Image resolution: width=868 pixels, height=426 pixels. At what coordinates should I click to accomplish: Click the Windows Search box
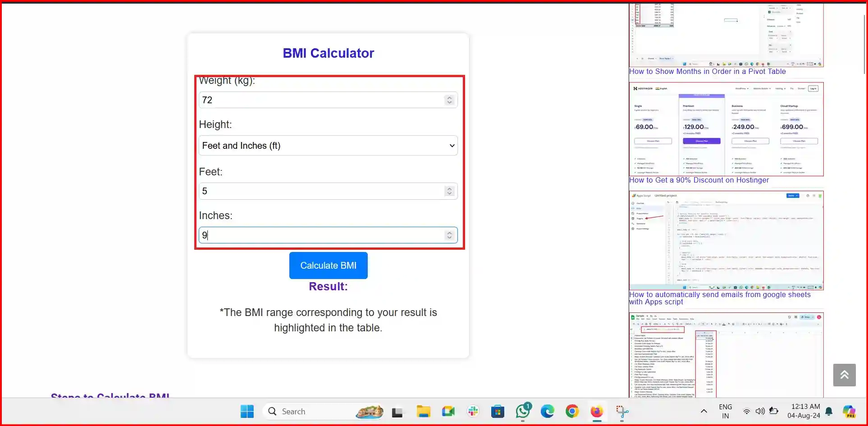[315, 412]
